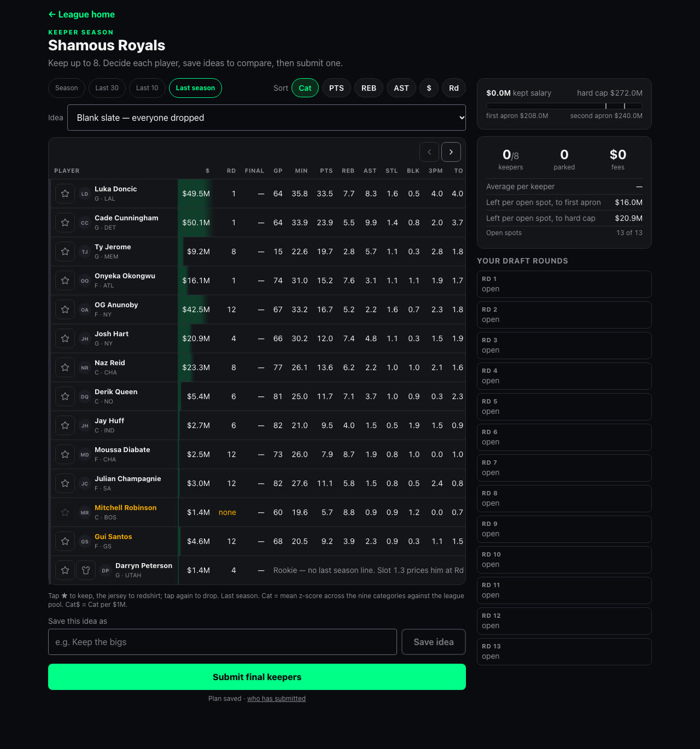Click Save idea button
700x749 pixels.
point(434,642)
